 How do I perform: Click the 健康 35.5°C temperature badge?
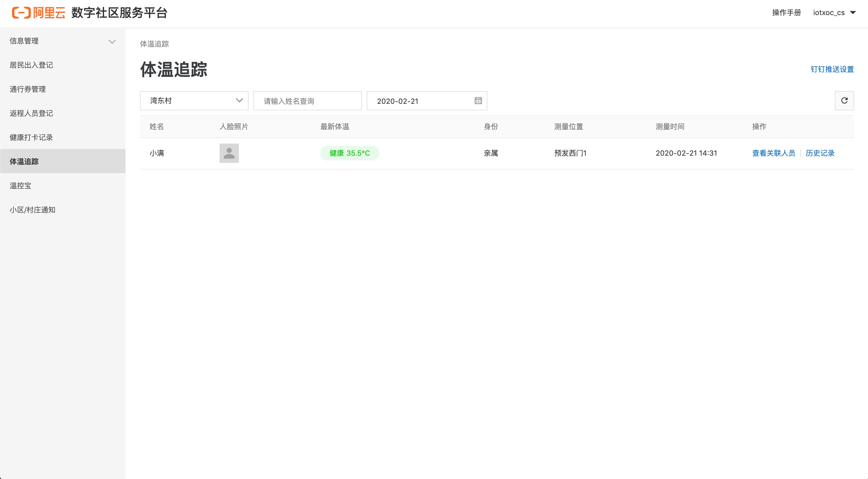pos(350,153)
